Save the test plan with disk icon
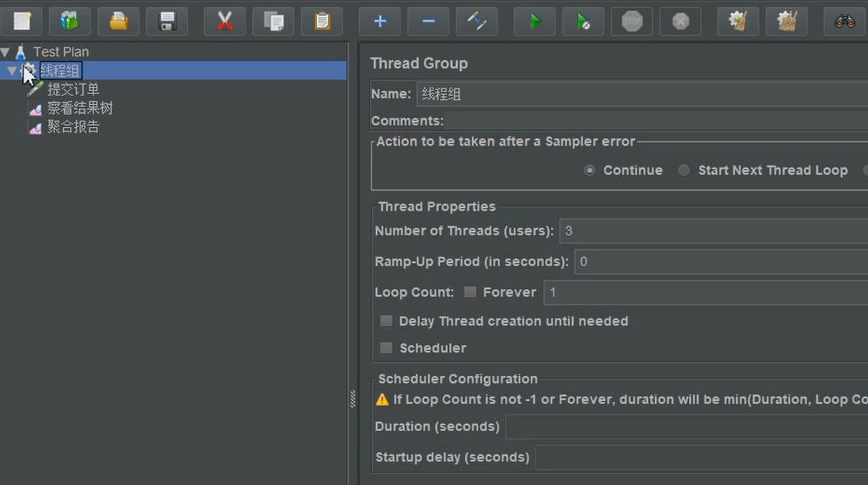The height and width of the screenshot is (485, 868). [x=167, y=21]
